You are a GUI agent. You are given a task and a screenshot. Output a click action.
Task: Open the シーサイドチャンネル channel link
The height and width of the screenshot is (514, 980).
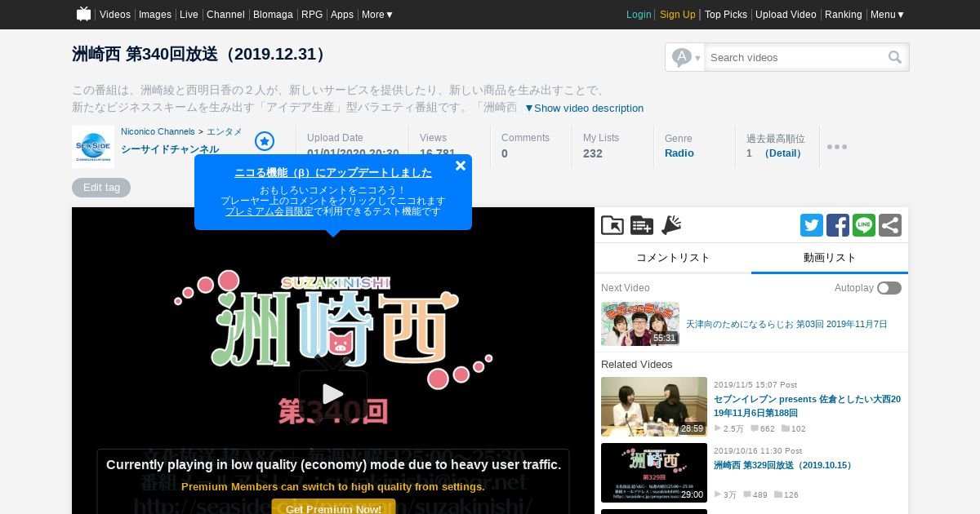coord(170,149)
